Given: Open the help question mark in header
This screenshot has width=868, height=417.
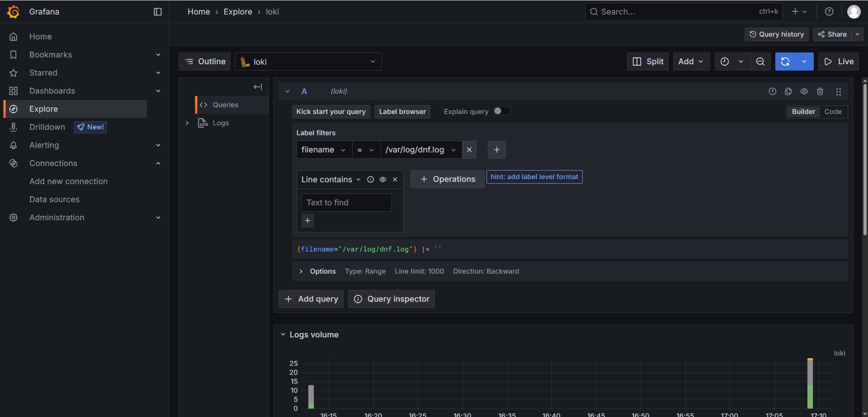Looking at the screenshot, I should coord(829,12).
